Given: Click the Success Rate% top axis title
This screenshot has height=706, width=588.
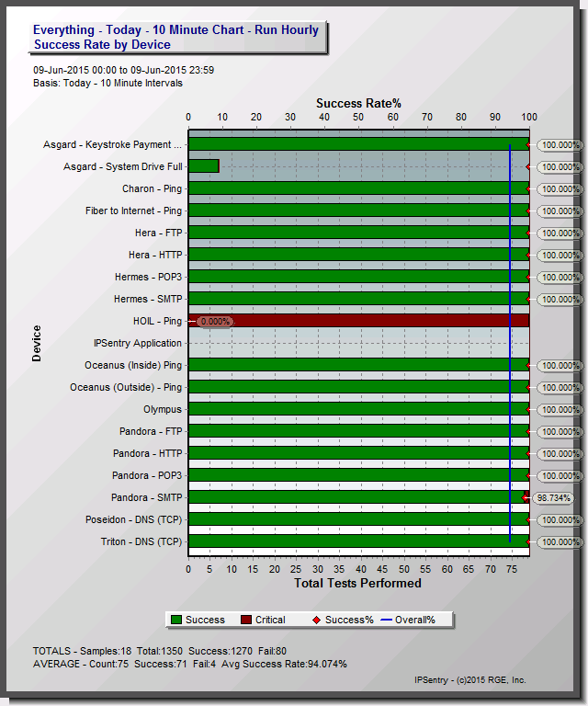Looking at the screenshot, I should point(358,104).
